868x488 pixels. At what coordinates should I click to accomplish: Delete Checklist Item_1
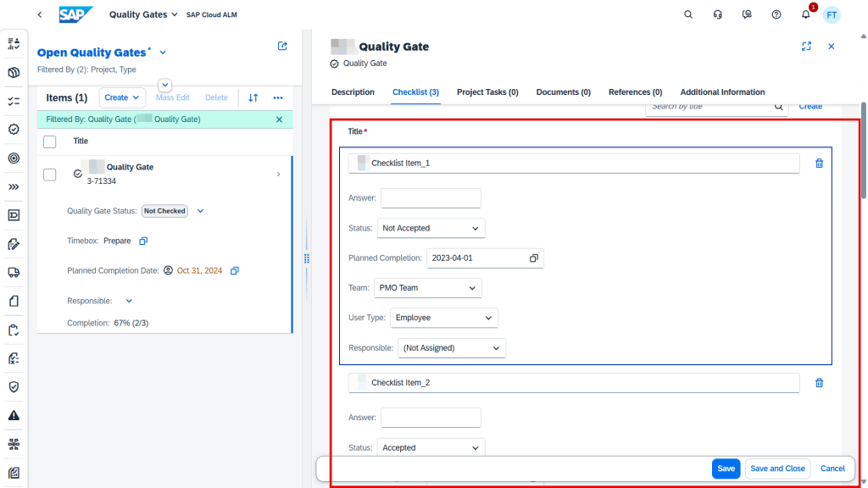tap(820, 164)
